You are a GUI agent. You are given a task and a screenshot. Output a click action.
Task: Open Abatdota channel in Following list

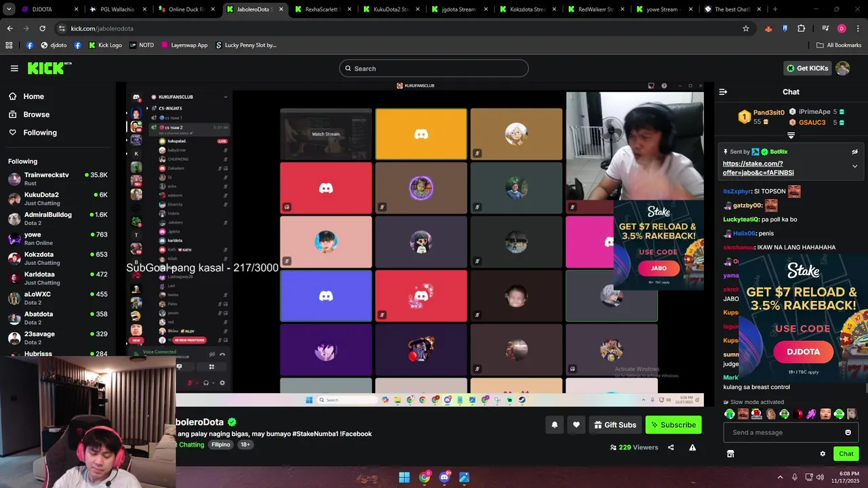[x=58, y=318]
